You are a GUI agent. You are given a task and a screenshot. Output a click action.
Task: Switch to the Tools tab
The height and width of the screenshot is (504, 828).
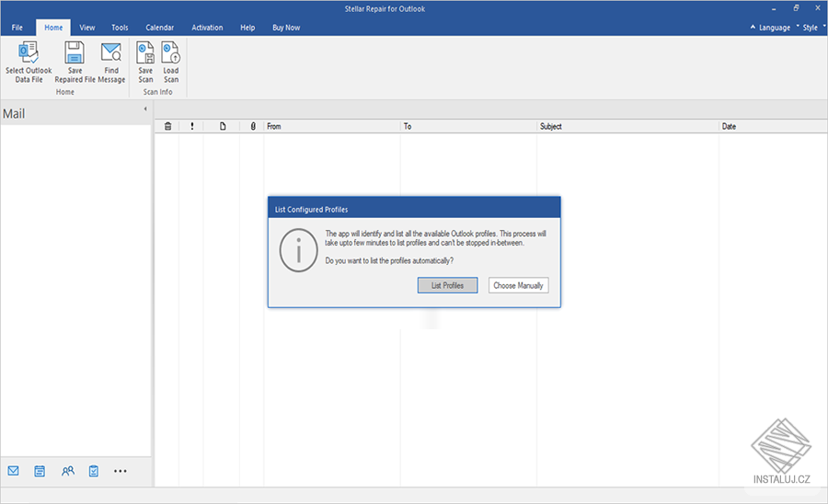120,28
